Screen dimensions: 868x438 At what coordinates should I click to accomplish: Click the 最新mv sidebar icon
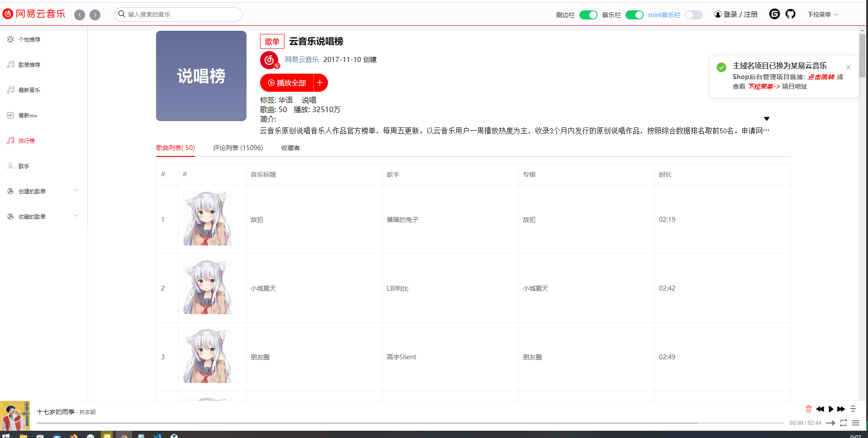(x=10, y=115)
